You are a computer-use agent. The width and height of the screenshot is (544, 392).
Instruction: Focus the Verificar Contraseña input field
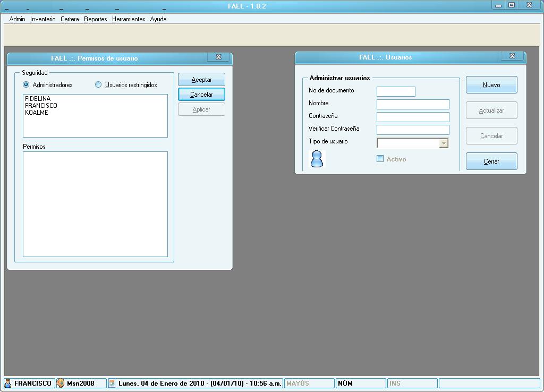click(413, 130)
